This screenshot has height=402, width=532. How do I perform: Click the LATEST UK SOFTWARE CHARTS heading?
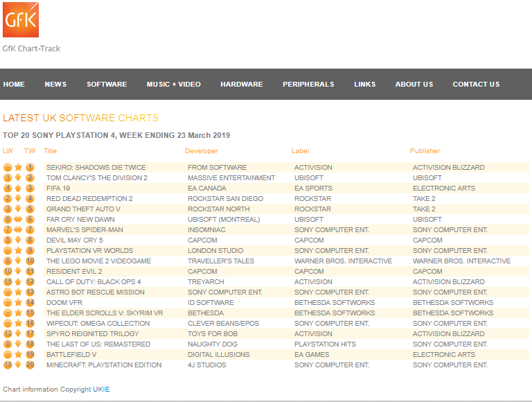81,118
